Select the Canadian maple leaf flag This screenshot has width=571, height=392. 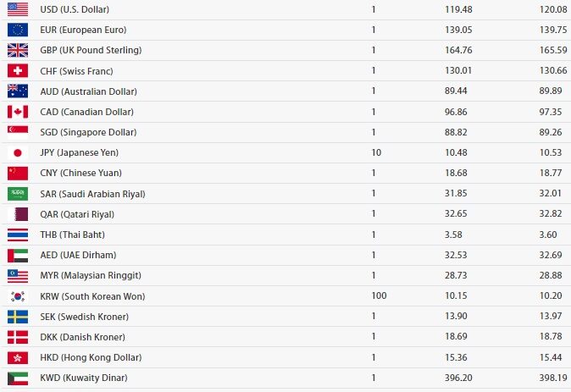click(18, 112)
